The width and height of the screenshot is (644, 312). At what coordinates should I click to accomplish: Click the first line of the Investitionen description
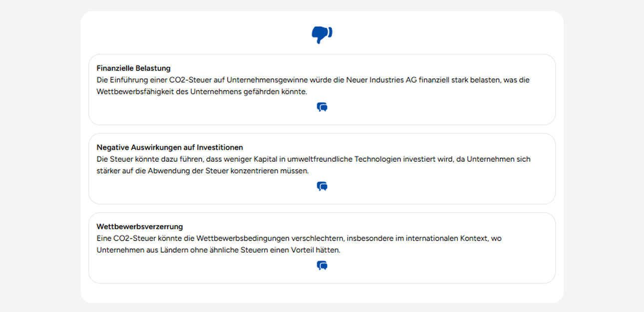(313, 159)
